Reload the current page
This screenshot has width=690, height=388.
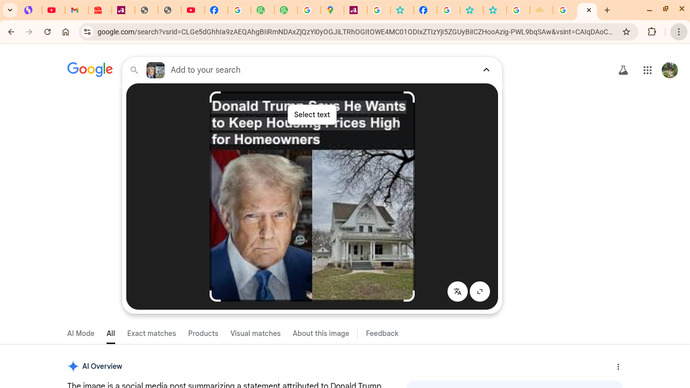click(47, 32)
